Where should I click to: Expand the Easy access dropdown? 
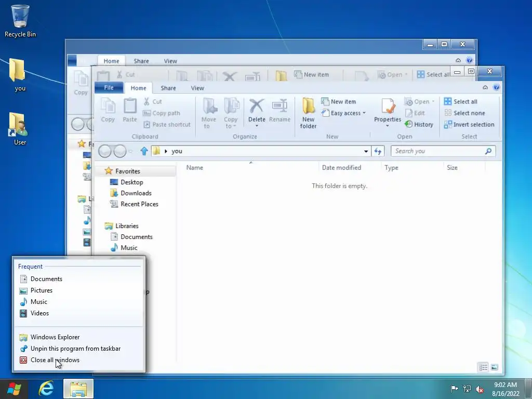pos(344,113)
